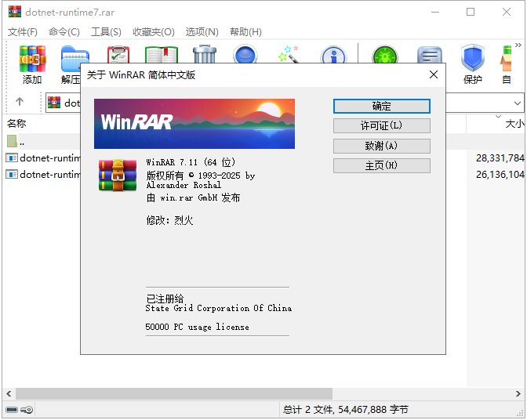
Task: Click the Info toolbar icon
Action: click(333, 55)
